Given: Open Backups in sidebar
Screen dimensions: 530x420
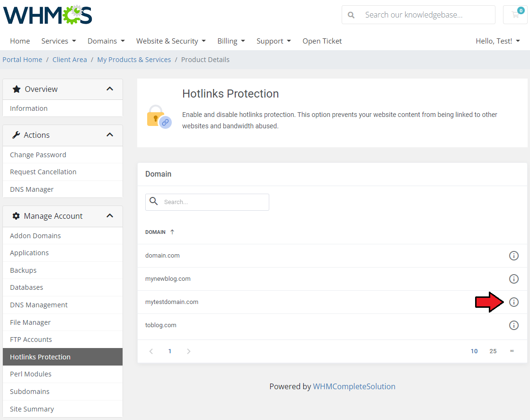Looking at the screenshot, I should pos(62,270).
